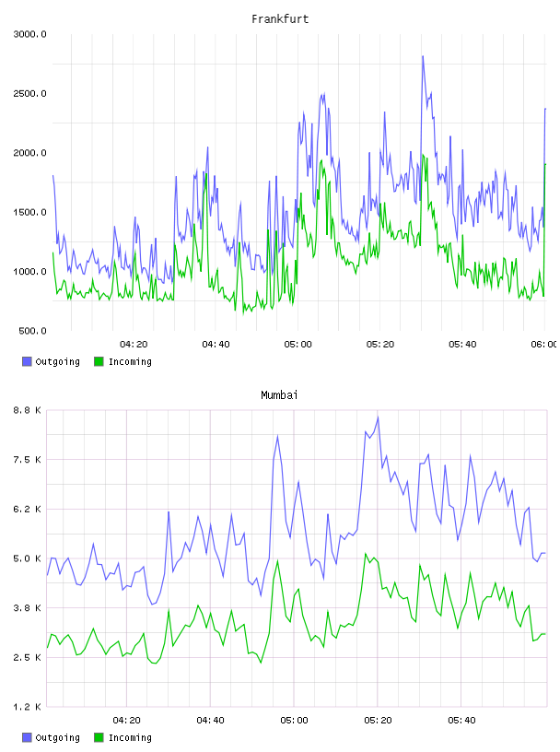
Task: Click the 3000.0 y-axis label in Frankfurt chart
Action: (30, 34)
